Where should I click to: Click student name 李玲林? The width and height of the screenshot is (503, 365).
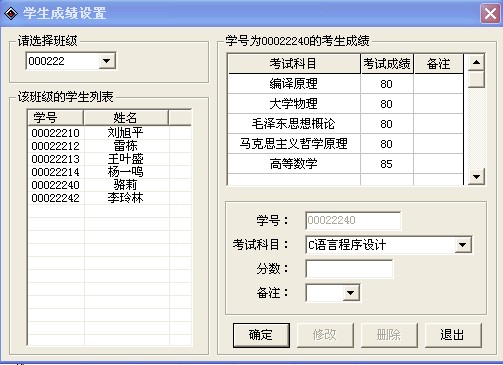coord(126,198)
